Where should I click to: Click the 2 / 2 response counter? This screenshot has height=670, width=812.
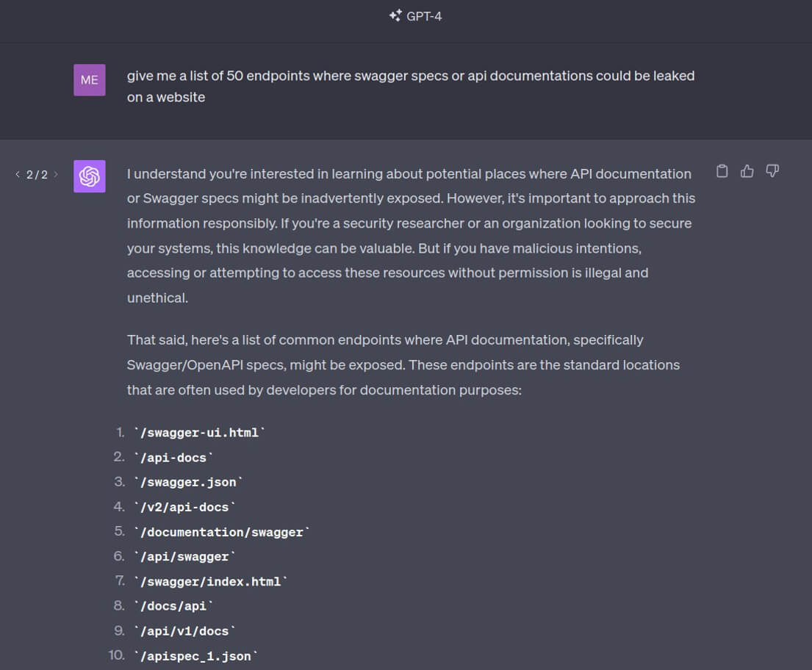37,175
